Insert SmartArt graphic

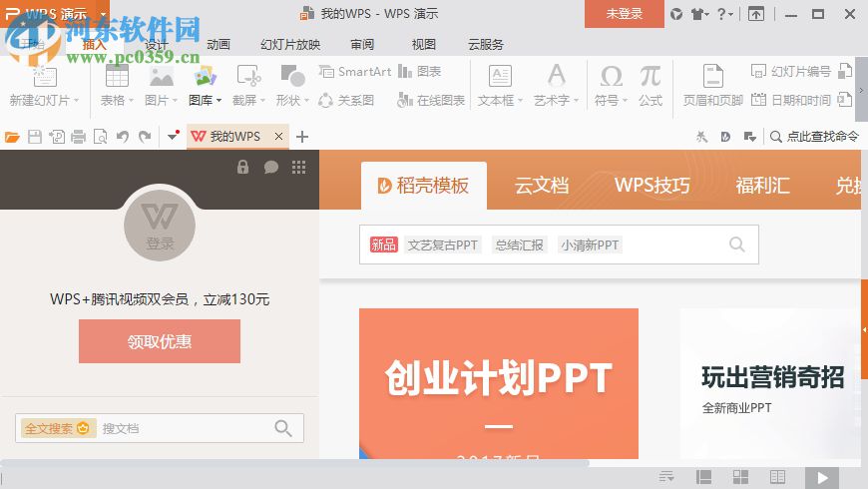[355, 72]
